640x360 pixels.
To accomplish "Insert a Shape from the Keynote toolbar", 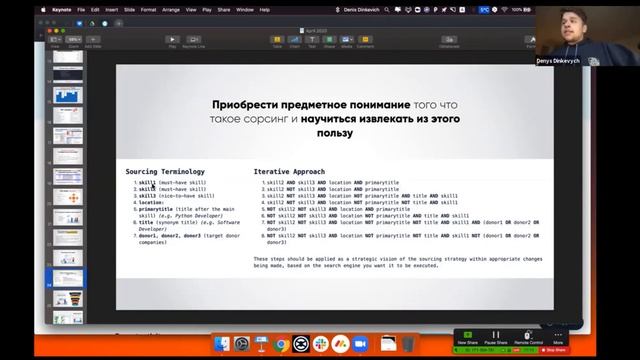I will tap(329, 40).
